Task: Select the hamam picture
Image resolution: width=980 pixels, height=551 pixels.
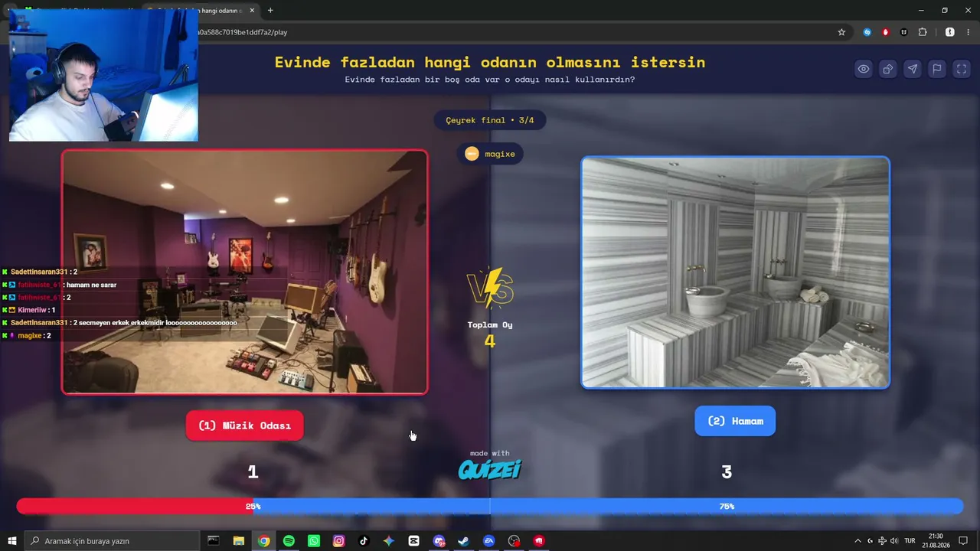Action: [x=735, y=272]
